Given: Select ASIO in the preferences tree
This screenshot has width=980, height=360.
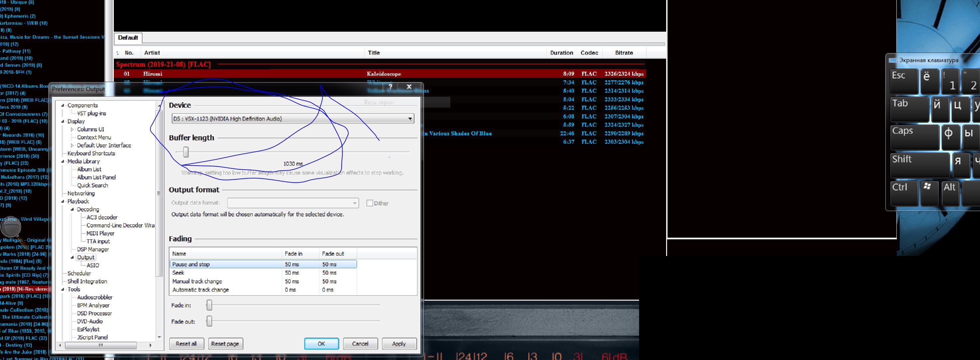Looking at the screenshot, I should point(93,266).
